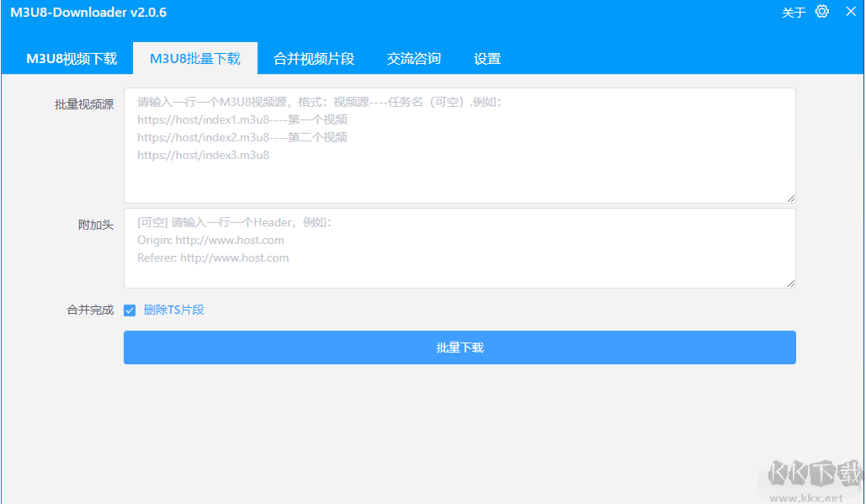Viewport: 866px width, 504px height.
Task: Click the 合并完成 label text
Action: (88, 310)
